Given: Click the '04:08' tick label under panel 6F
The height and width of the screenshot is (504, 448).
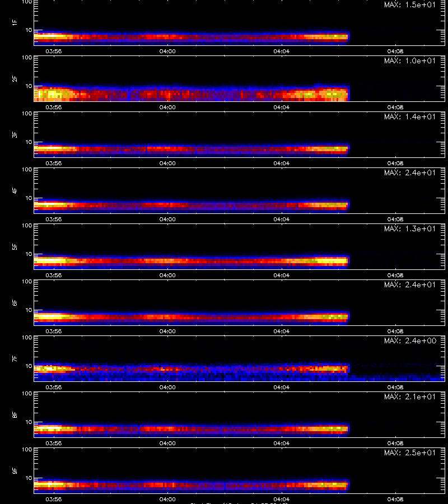Looking at the screenshot, I should (x=395, y=332).
